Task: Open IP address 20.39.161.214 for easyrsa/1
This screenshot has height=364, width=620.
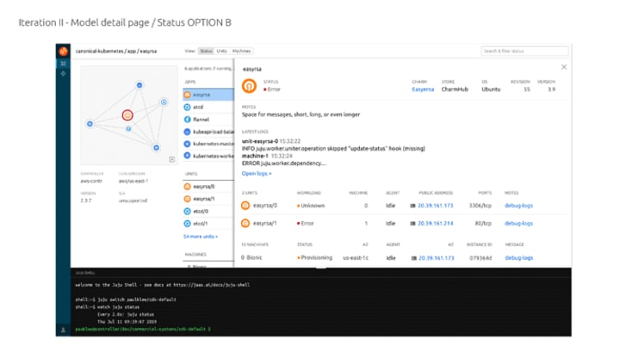Action: point(436,223)
